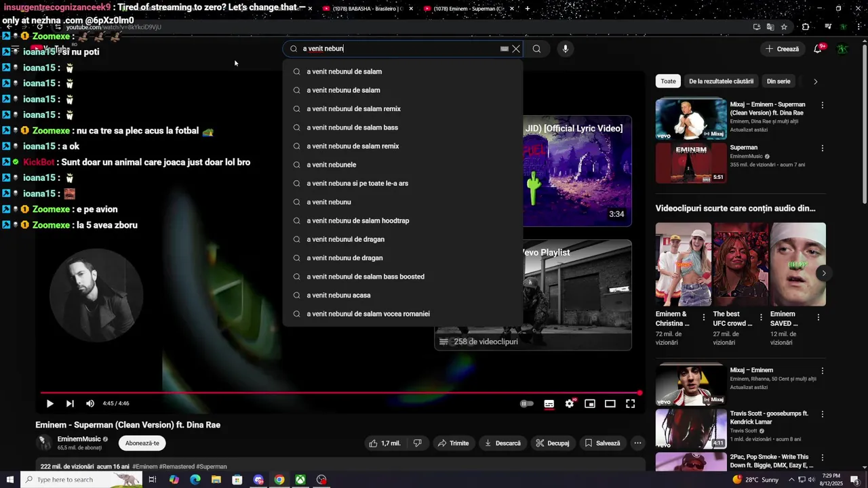
Task: Open Chrome three-dot menu
Action: 859,27
